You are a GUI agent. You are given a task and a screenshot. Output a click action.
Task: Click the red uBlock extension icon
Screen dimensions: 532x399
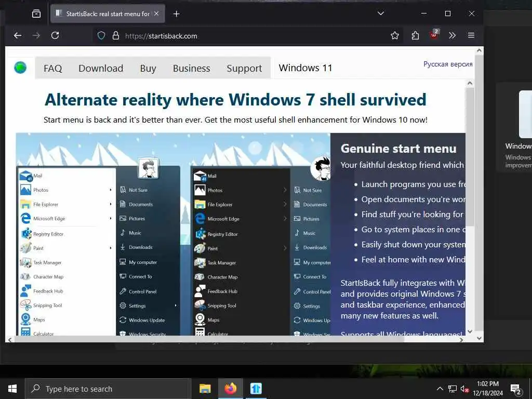[434, 35]
